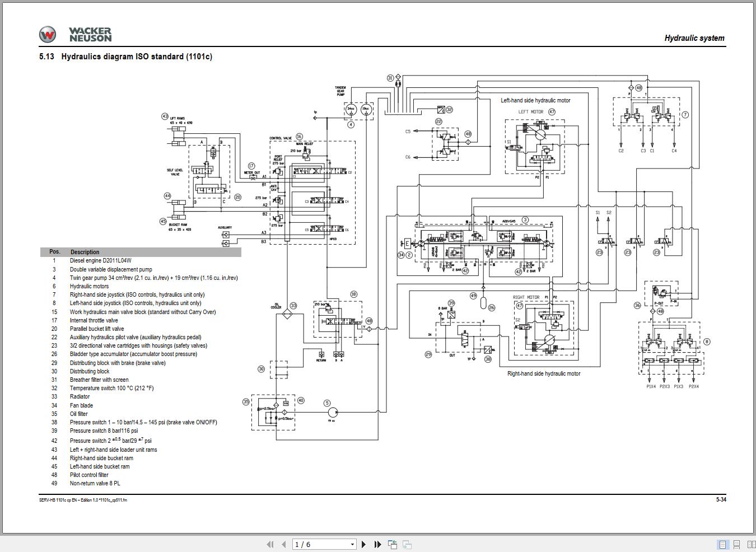756x552 pixels.
Task: Click the Hydraulic system header text
Action: tap(694, 38)
